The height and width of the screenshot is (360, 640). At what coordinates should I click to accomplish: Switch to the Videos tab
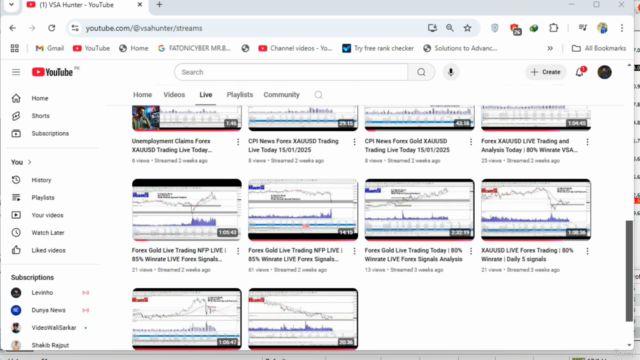[174, 95]
